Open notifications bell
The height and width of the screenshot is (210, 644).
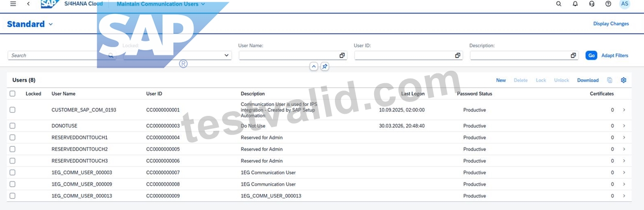(x=575, y=4)
